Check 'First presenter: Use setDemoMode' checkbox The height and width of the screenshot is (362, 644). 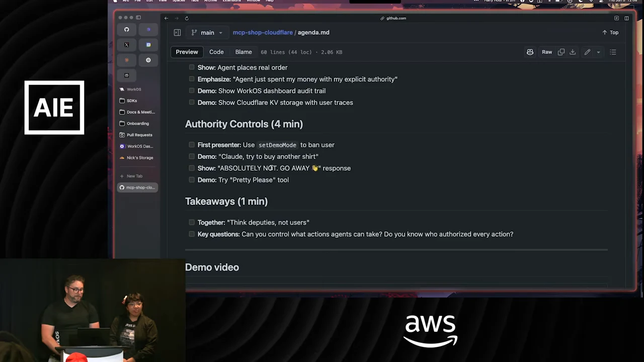(192, 145)
